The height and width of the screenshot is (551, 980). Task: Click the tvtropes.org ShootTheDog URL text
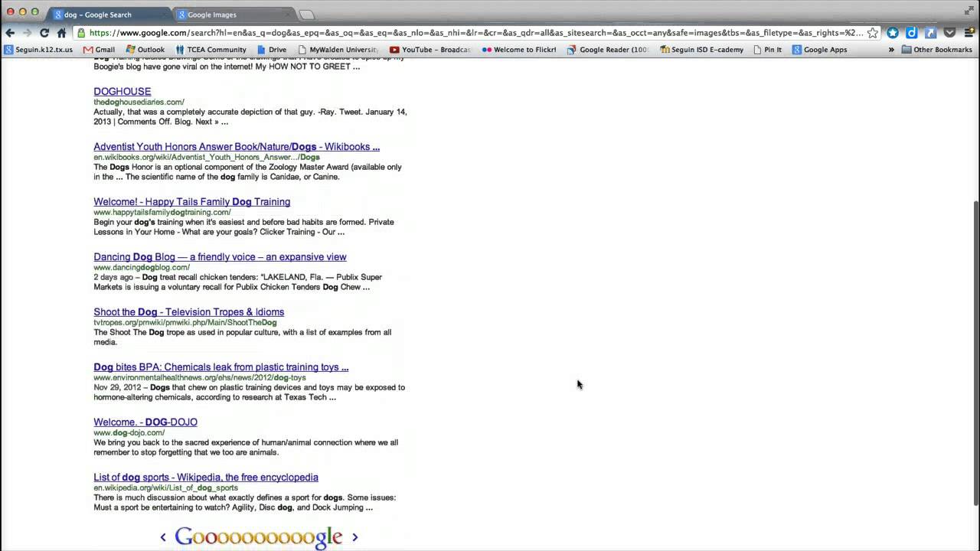coord(185,322)
